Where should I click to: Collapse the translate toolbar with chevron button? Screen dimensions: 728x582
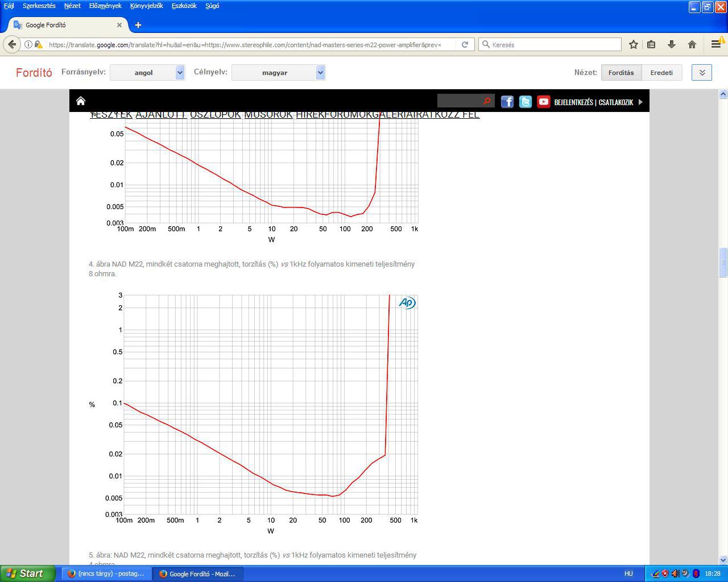(x=702, y=72)
